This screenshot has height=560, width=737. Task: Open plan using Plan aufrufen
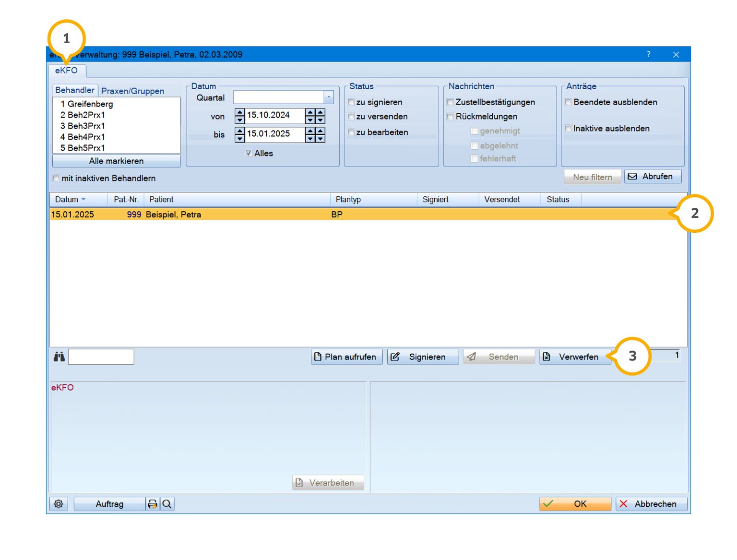point(346,357)
